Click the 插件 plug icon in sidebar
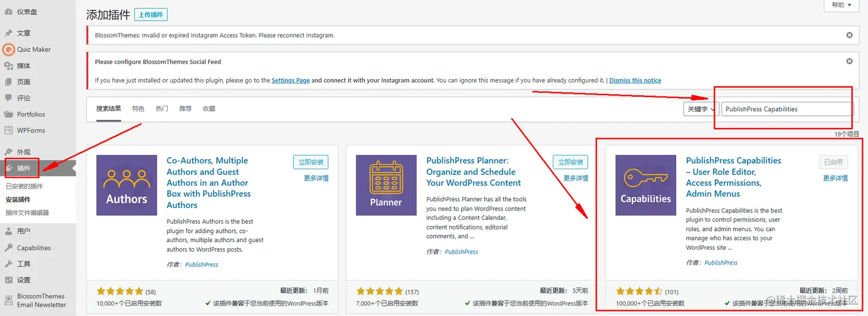Image resolution: width=868 pixels, height=316 pixels. pyautogui.click(x=10, y=168)
